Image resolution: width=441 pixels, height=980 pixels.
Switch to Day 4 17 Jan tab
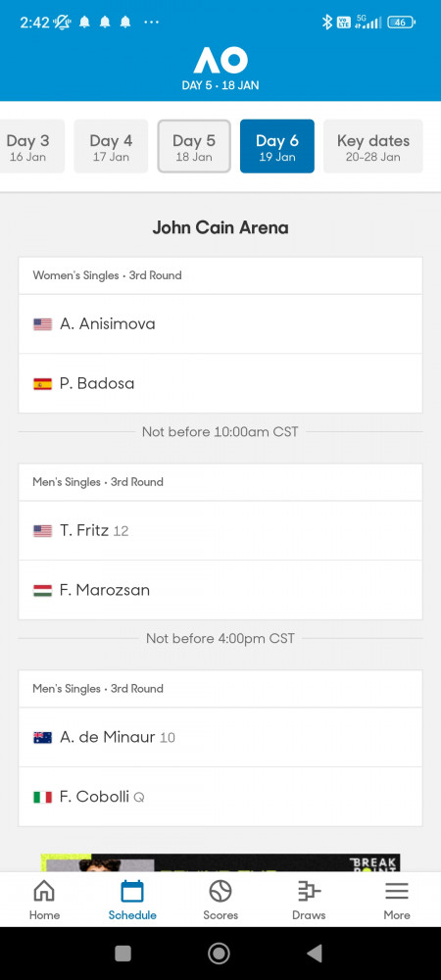coord(111,146)
